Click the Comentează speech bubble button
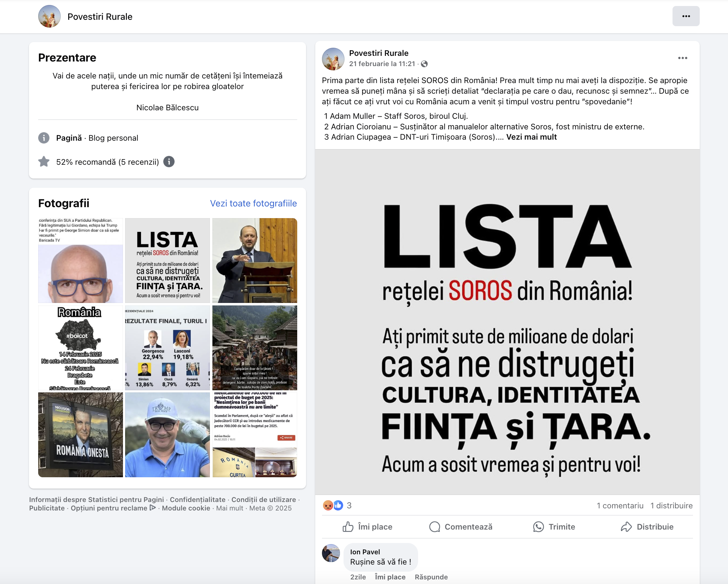This screenshot has width=728, height=584. click(x=461, y=527)
